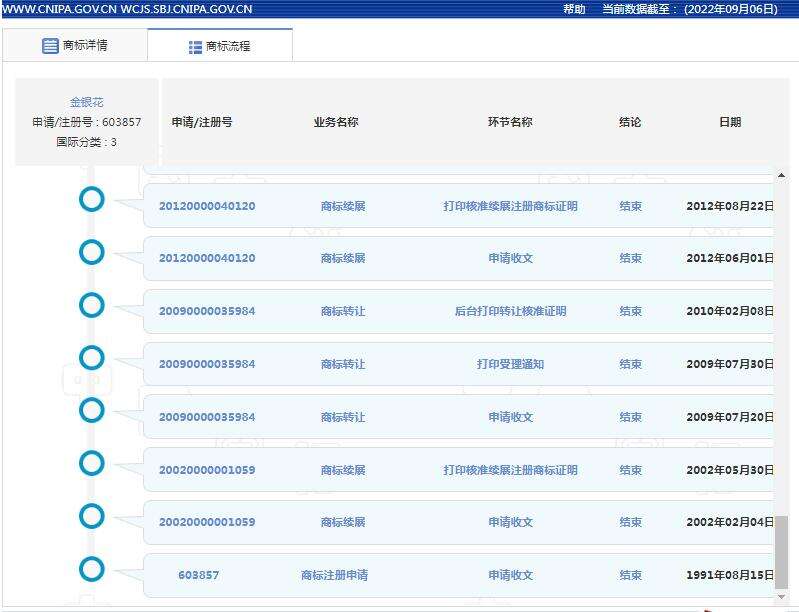799x612 pixels.
Task: Click the 金银花 trademark name
Action: [x=86, y=102]
